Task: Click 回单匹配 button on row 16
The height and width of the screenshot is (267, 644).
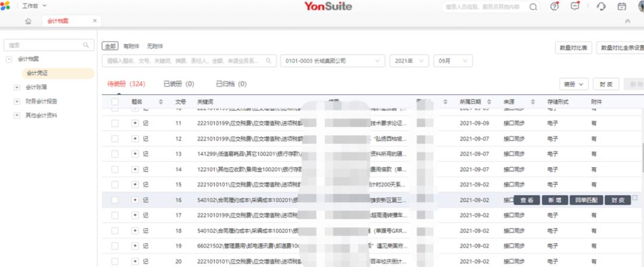Action: 586,200
